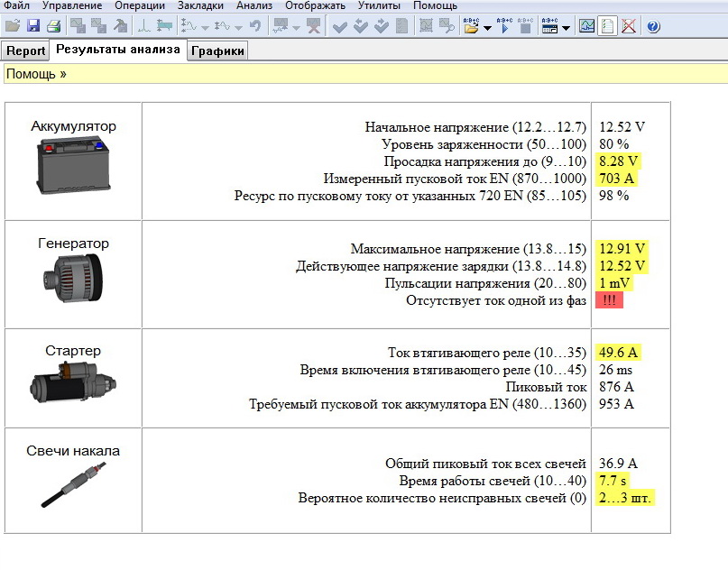Click the printer icon
The image size is (728, 570).
pos(54,27)
